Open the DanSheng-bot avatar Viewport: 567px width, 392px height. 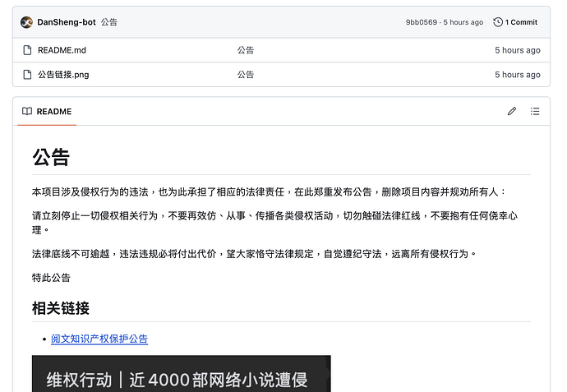[27, 22]
